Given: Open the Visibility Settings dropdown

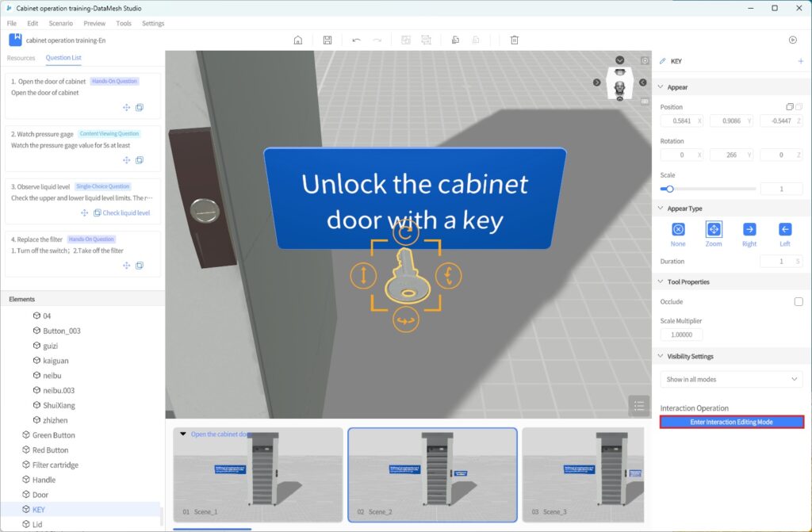Looking at the screenshot, I should click(732, 380).
